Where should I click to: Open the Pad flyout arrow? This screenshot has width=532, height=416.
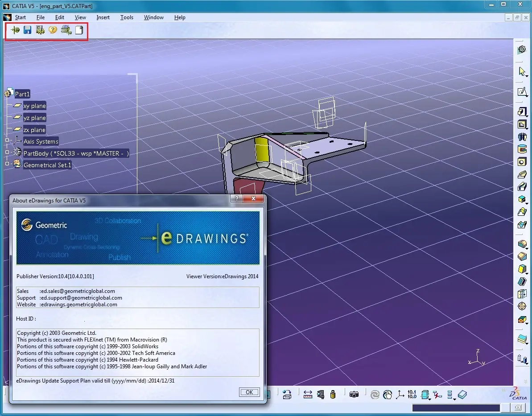point(527,116)
